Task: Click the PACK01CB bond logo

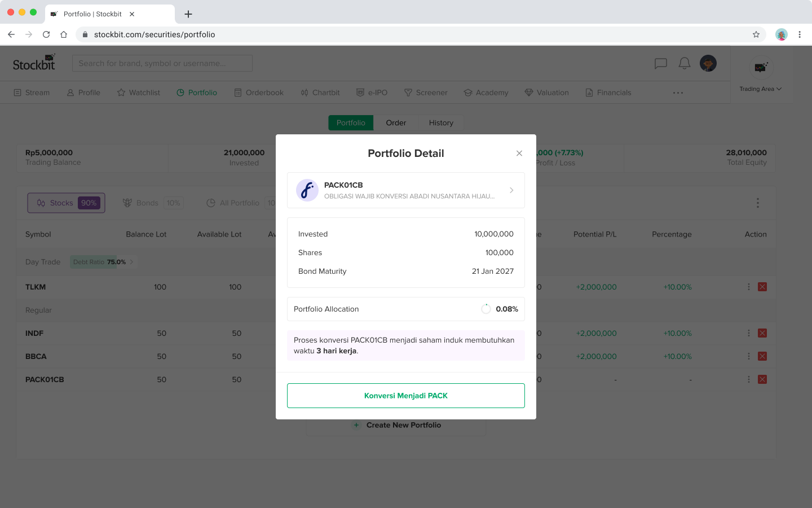Action: 307,190
